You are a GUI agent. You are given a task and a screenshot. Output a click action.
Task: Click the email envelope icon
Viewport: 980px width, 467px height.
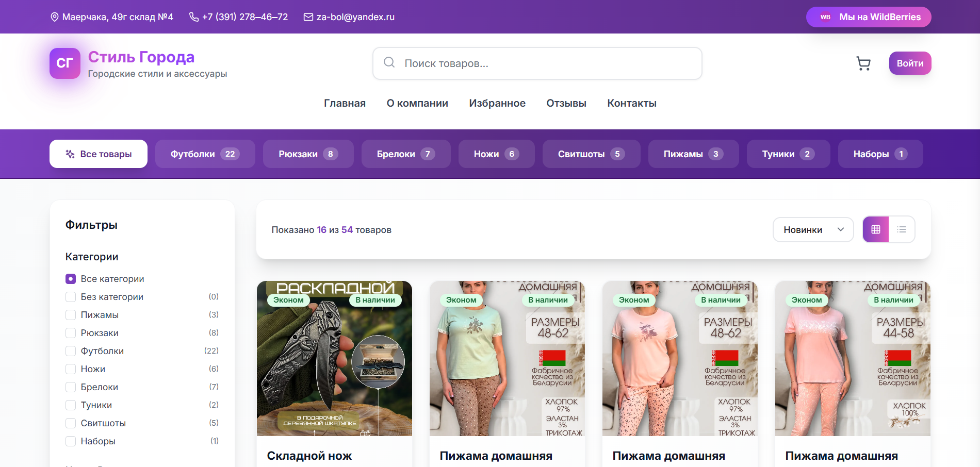click(x=308, y=17)
